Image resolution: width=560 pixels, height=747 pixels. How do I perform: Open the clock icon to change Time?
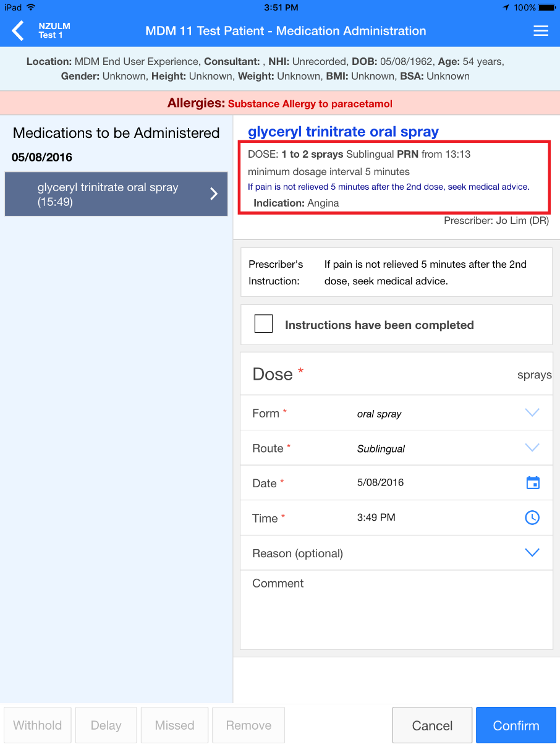[532, 518]
